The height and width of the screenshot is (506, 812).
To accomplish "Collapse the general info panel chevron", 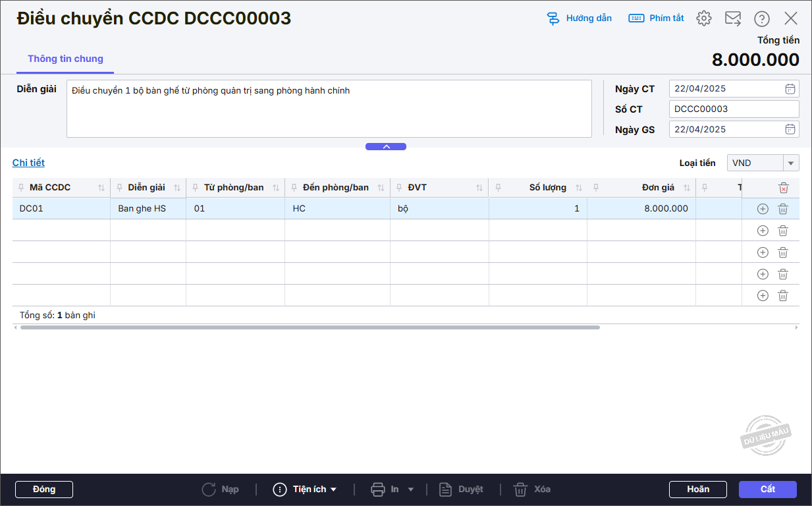I will coord(386,147).
